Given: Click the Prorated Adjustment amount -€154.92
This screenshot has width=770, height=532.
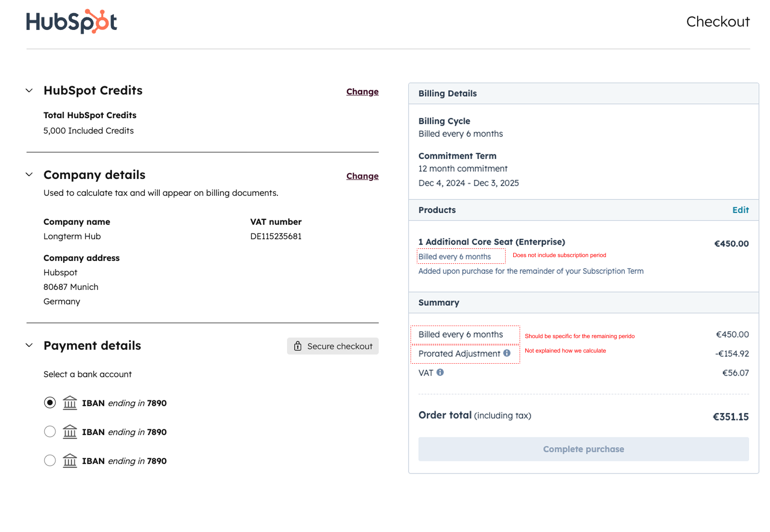Looking at the screenshot, I should point(732,354).
